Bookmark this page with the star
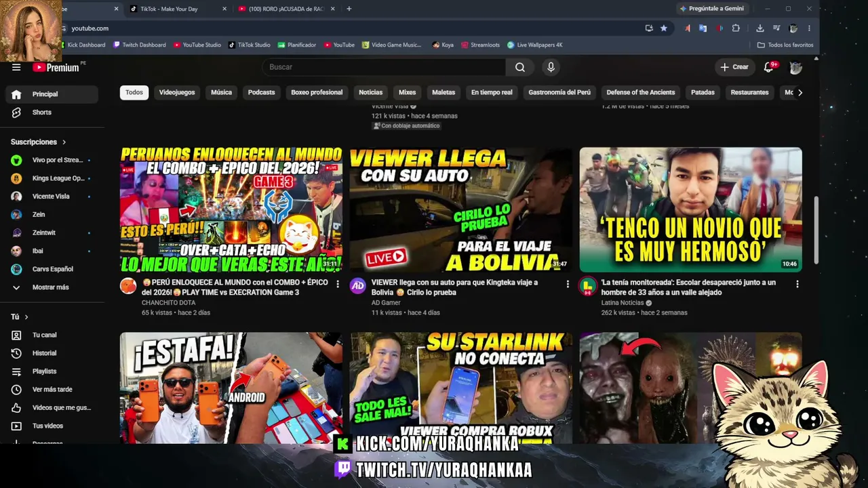This screenshot has height=488, width=868. 664,28
